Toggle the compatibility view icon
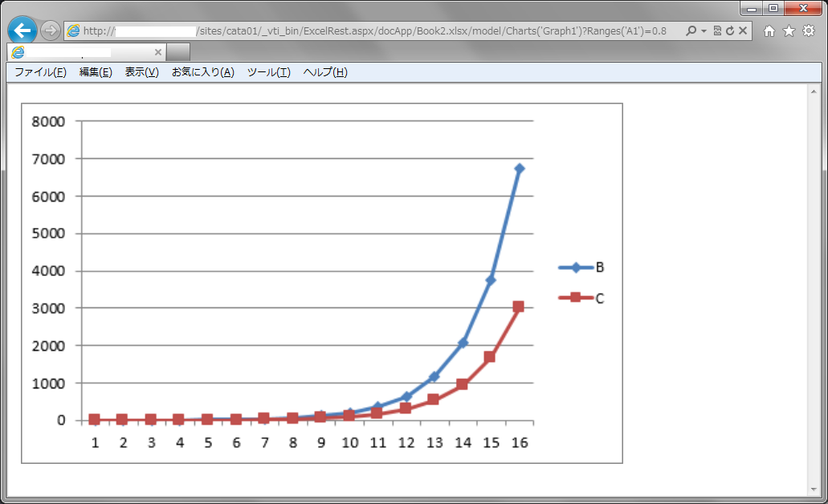This screenshot has width=828, height=504. coord(717,30)
